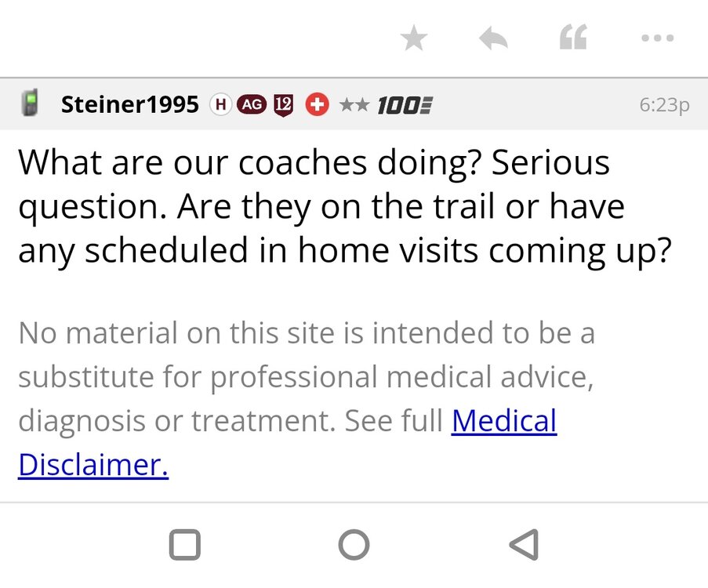Tap the maroon "AG" badge
This screenshot has height=588, width=708.
pyautogui.click(x=252, y=103)
